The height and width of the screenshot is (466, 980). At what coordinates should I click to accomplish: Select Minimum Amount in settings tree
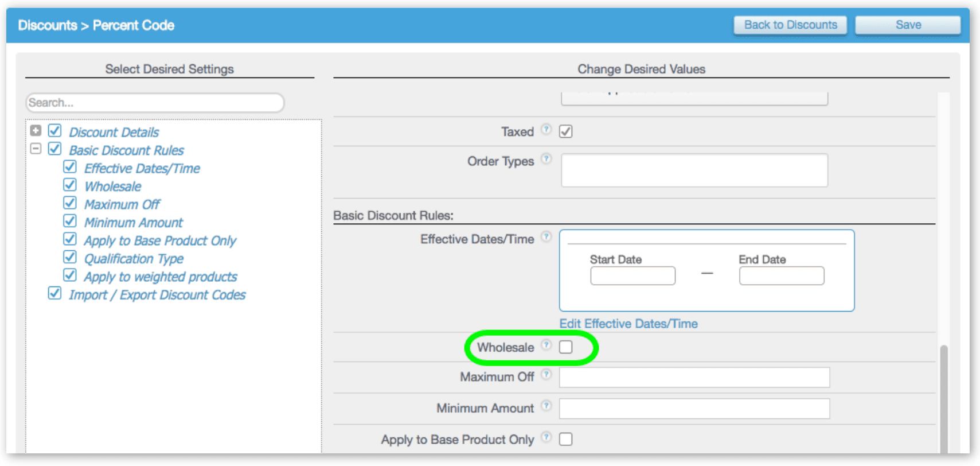134,223
